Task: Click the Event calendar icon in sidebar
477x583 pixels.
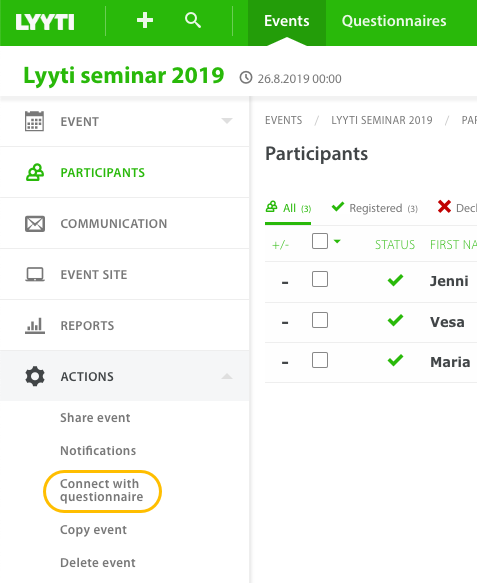Action: (35, 121)
